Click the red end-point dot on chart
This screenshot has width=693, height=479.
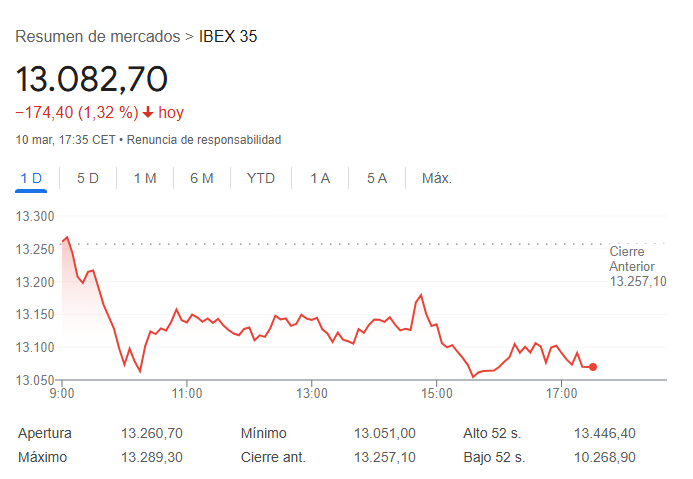click(593, 367)
